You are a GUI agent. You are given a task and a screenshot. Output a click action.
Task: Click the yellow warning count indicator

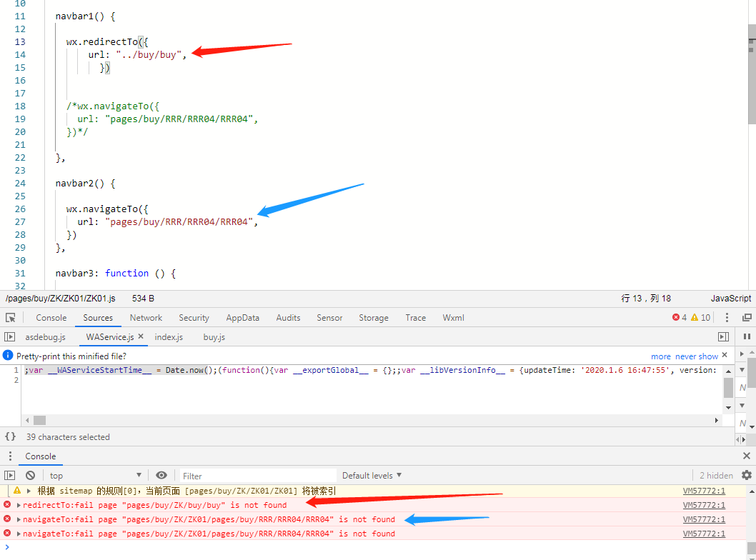click(x=700, y=318)
